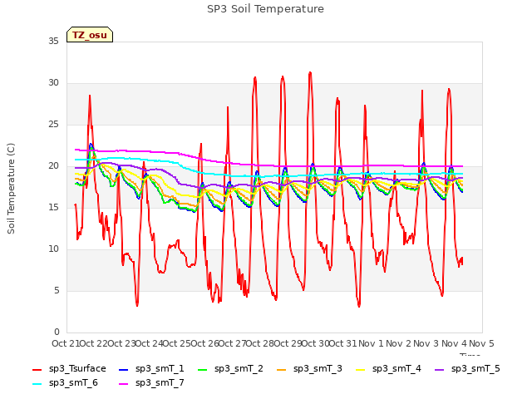Click the 10 y-axis tick label

point(53,249)
